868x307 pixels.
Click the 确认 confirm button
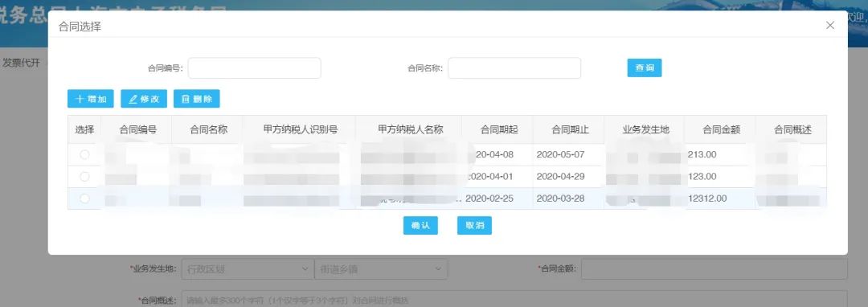(420, 226)
